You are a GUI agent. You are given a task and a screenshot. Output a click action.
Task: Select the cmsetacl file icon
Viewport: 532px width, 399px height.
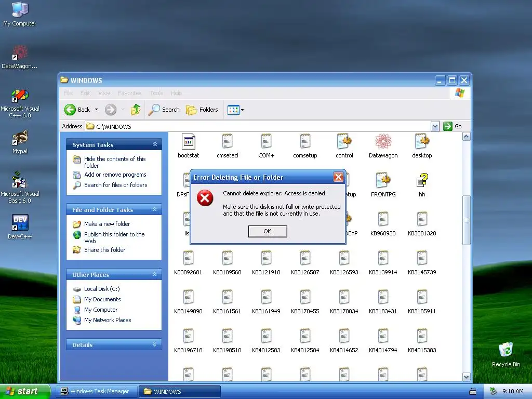pos(228,146)
